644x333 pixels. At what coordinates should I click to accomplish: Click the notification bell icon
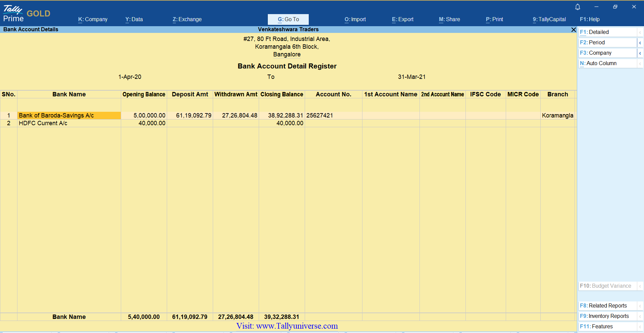[578, 7]
